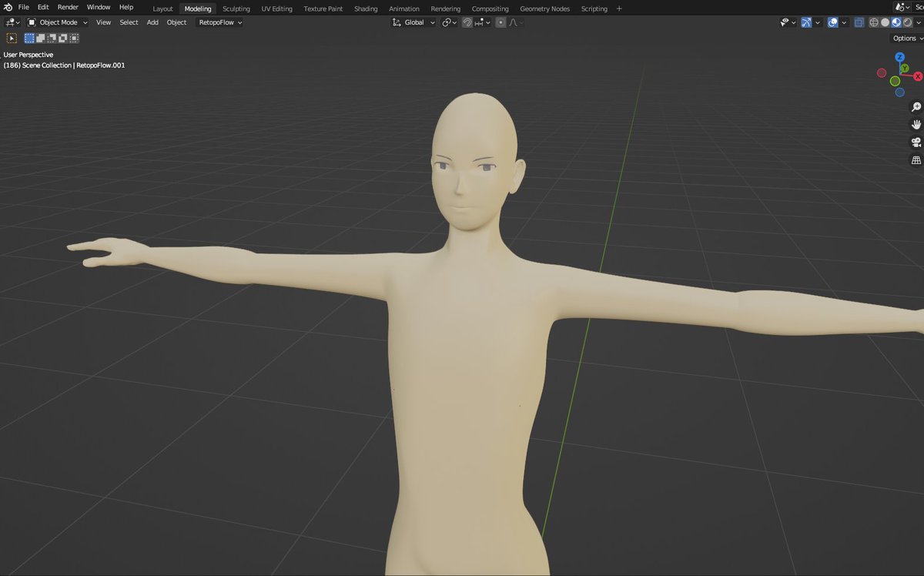Click the negative Z axis gizmo circle
The height and width of the screenshot is (576, 924).
click(x=899, y=92)
